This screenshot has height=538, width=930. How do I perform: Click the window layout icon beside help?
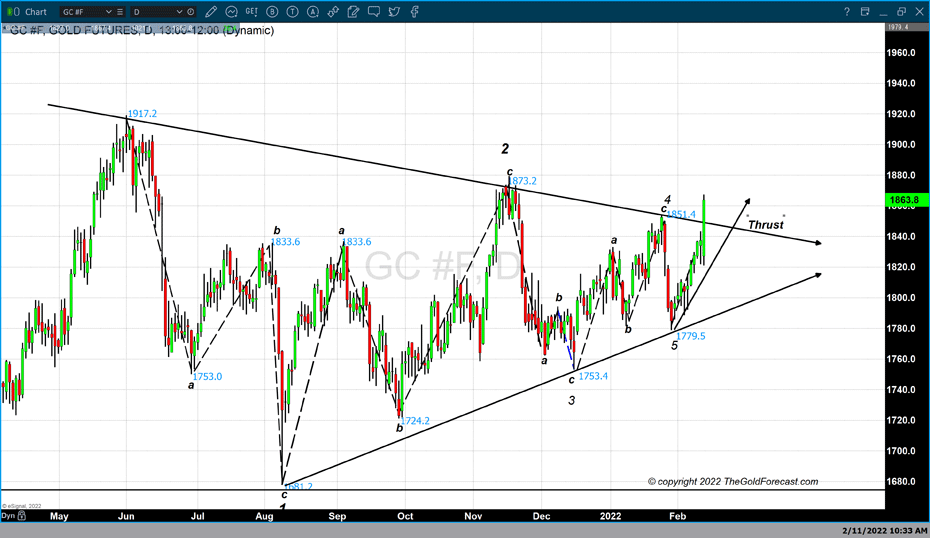pyautogui.click(x=865, y=12)
